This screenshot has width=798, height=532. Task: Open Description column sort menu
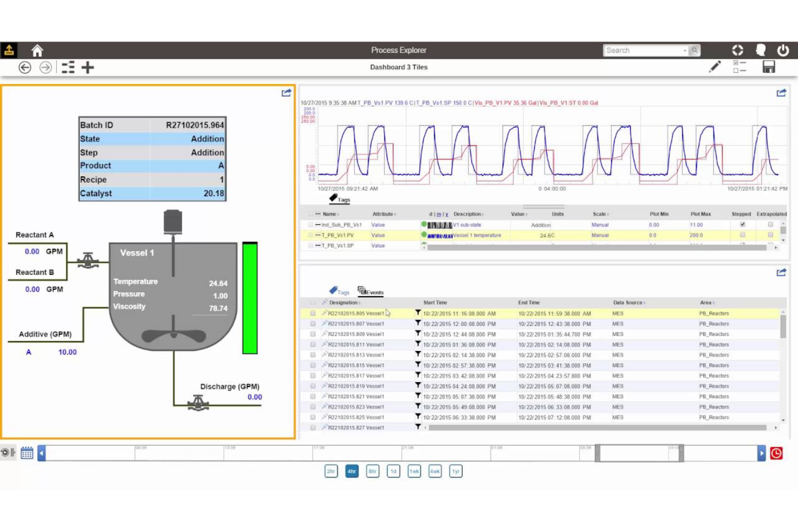(x=469, y=214)
